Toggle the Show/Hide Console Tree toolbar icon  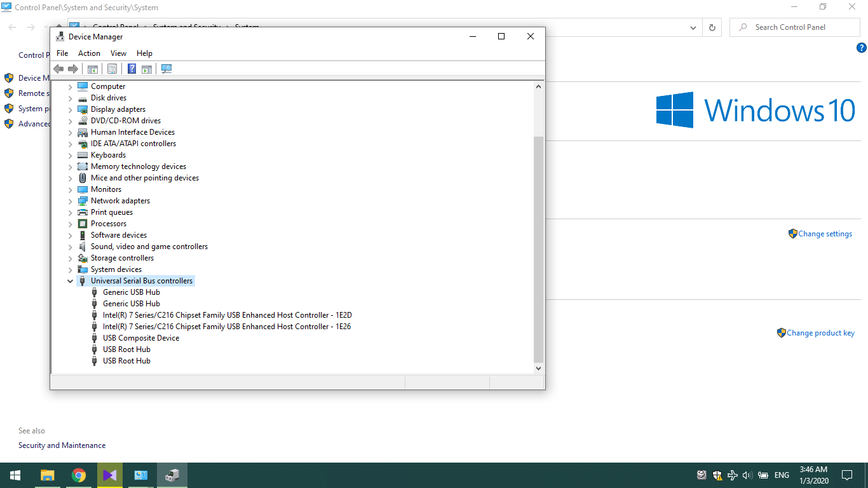click(93, 69)
